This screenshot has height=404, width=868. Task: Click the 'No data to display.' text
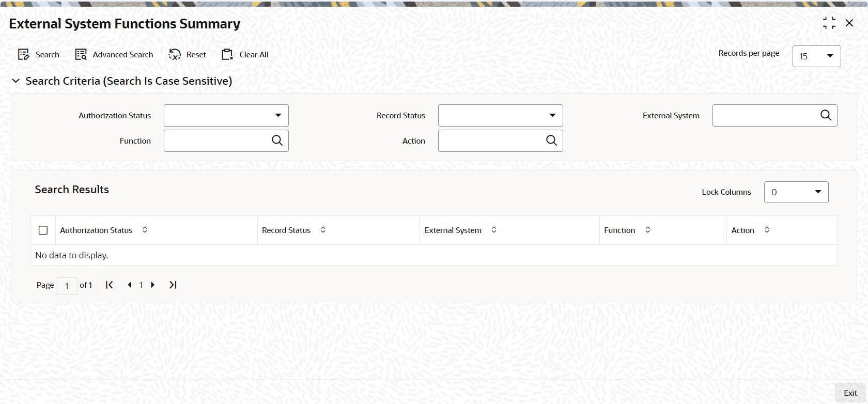(x=72, y=255)
